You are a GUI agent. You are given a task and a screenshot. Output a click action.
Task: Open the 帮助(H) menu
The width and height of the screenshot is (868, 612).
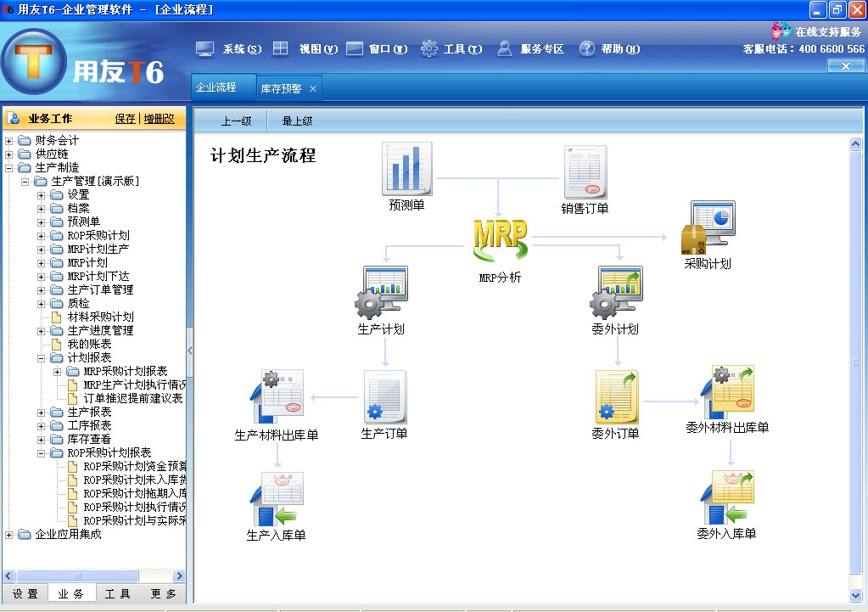pyautogui.click(x=620, y=49)
